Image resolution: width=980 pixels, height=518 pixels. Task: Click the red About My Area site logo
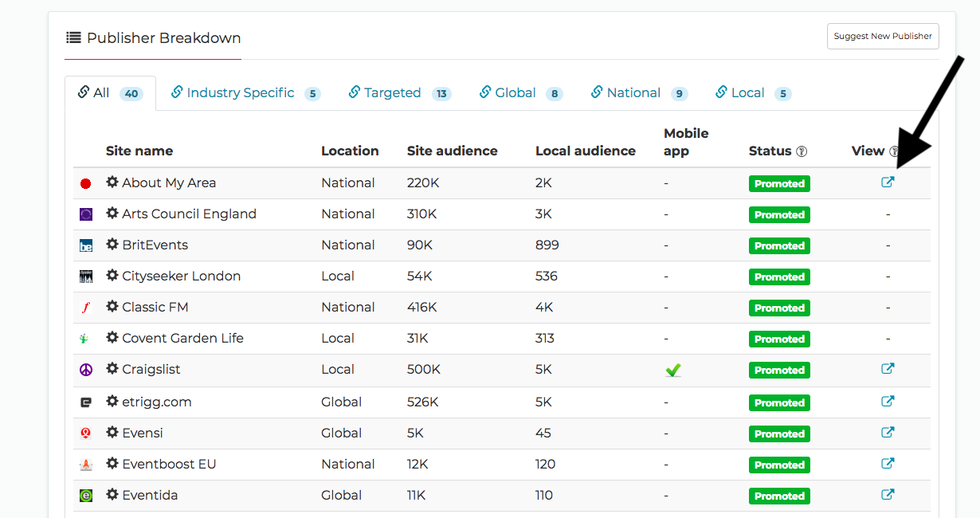click(x=86, y=183)
